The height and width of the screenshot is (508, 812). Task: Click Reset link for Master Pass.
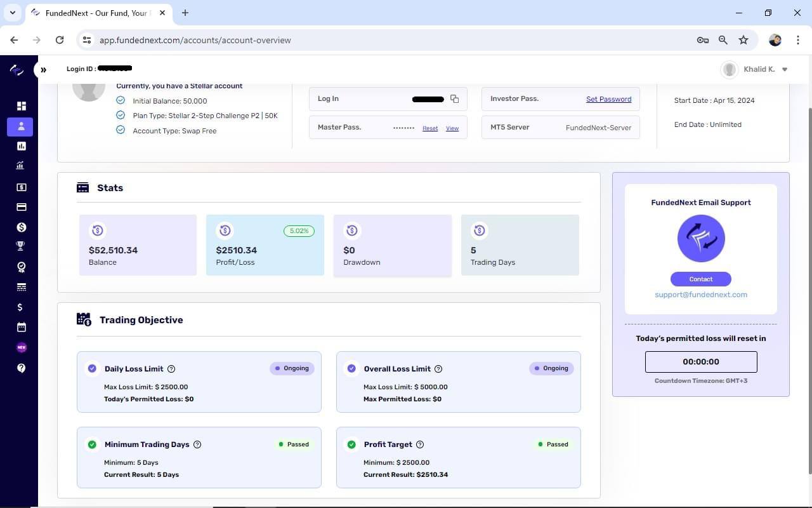(430, 128)
